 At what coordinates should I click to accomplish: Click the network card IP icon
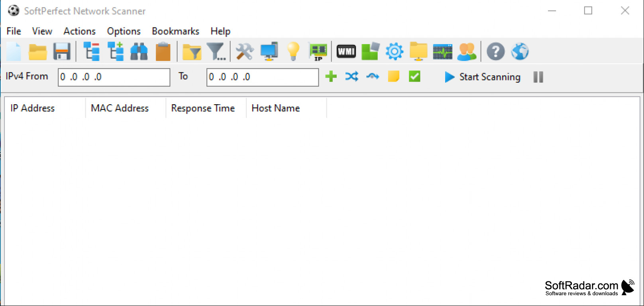point(318,52)
